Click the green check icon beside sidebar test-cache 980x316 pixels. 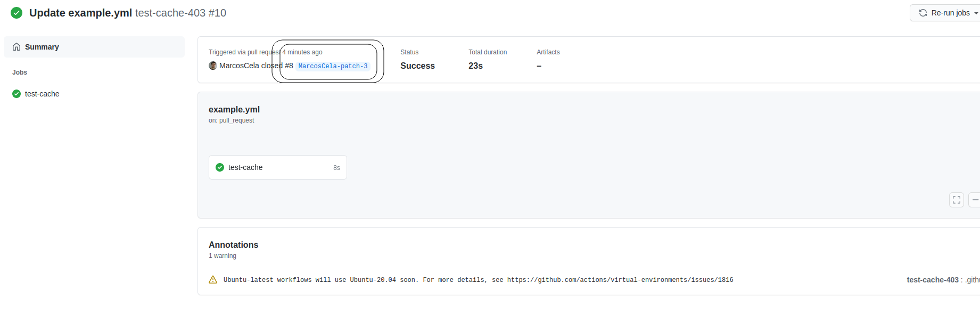(17, 94)
